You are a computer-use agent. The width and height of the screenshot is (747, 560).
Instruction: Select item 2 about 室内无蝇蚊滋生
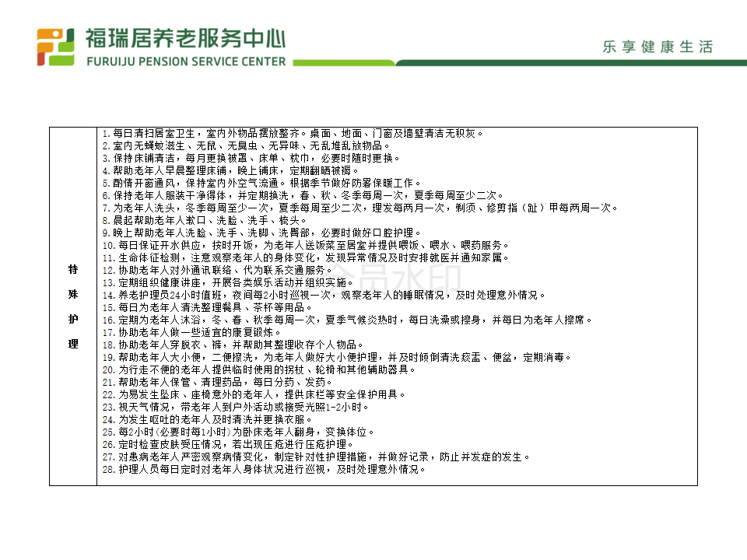(x=246, y=145)
